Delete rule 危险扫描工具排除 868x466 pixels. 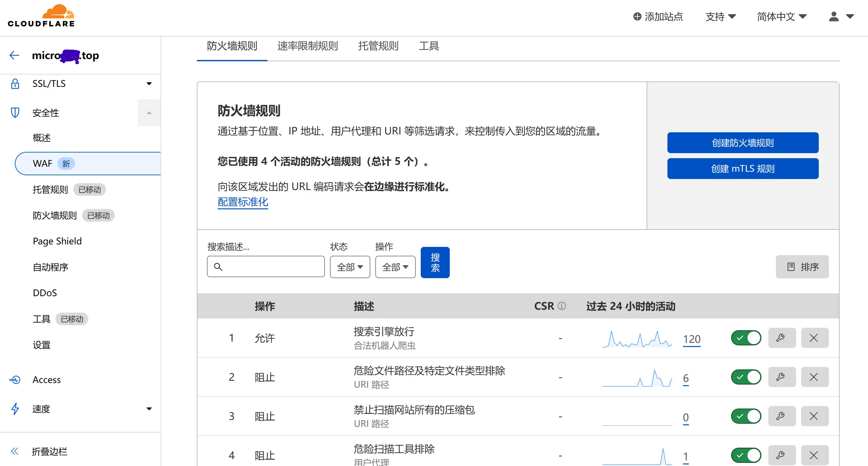815,455
